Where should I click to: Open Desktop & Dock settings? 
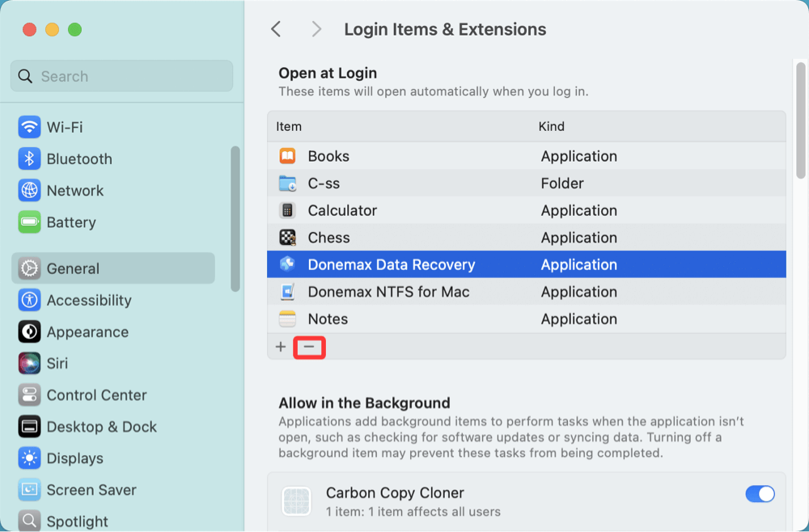coord(93,426)
